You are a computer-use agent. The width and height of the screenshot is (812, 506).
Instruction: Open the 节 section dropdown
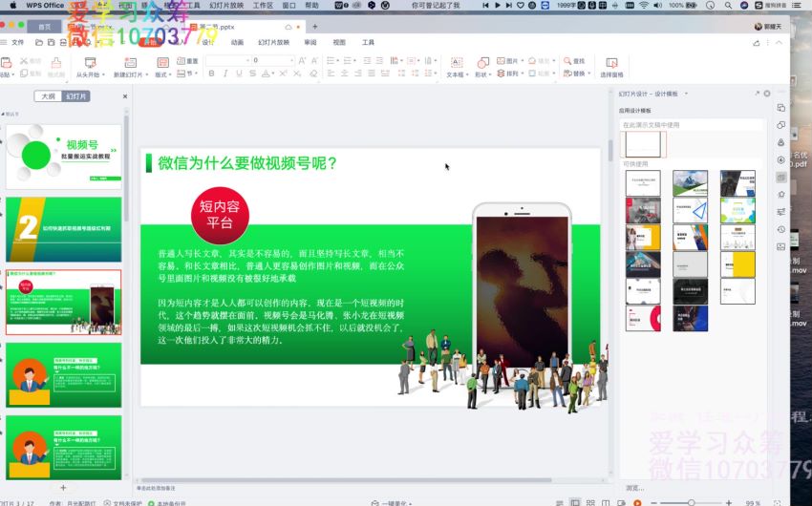click(x=187, y=74)
